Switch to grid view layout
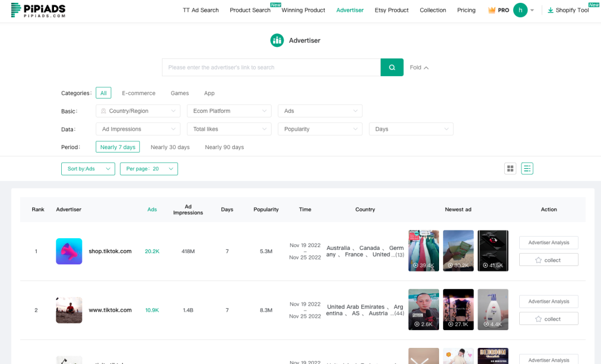Viewport: 601px width, 364px height. click(510, 168)
